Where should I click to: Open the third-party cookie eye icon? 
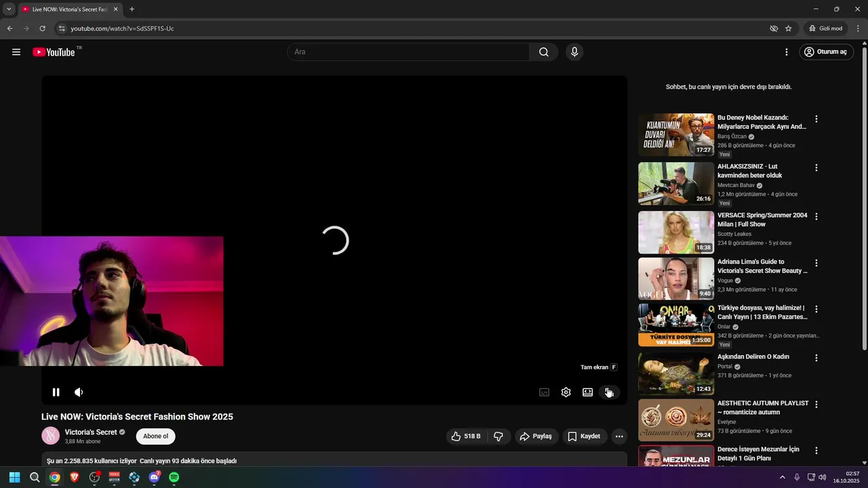(774, 28)
